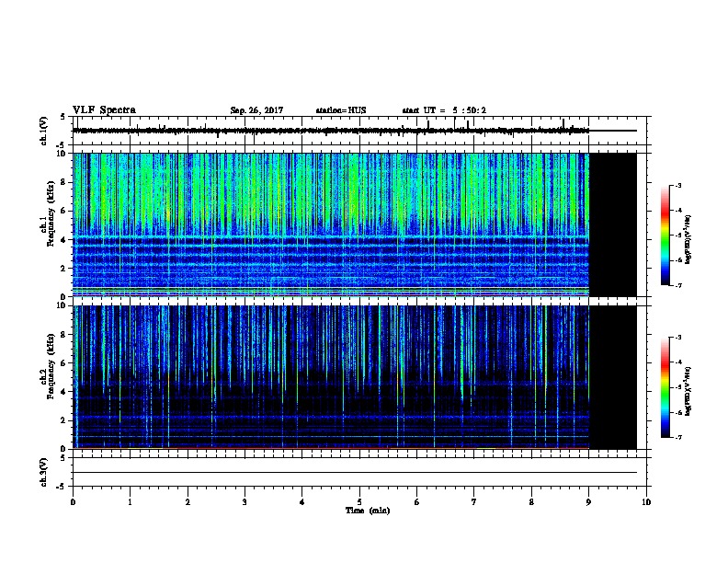Click inside the ch.1 spectrogram green band
The height and width of the screenshot is (563, 728).
pos(331,190)
